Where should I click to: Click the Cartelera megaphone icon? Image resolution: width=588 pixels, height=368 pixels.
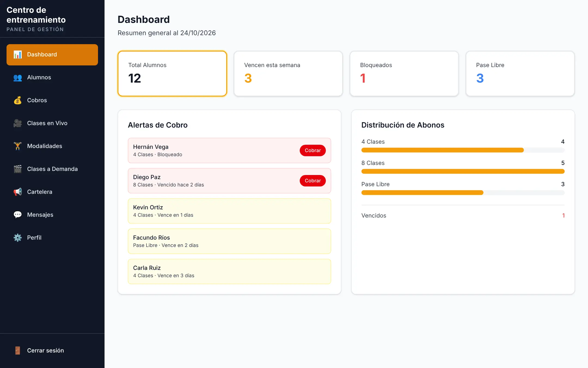18,192
